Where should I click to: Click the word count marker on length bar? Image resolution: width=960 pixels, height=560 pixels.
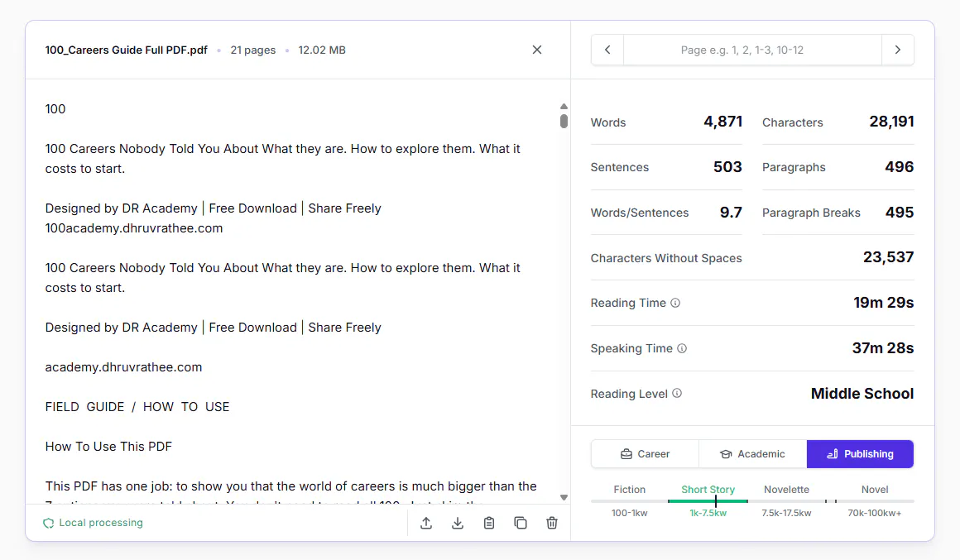pos(715,501)
